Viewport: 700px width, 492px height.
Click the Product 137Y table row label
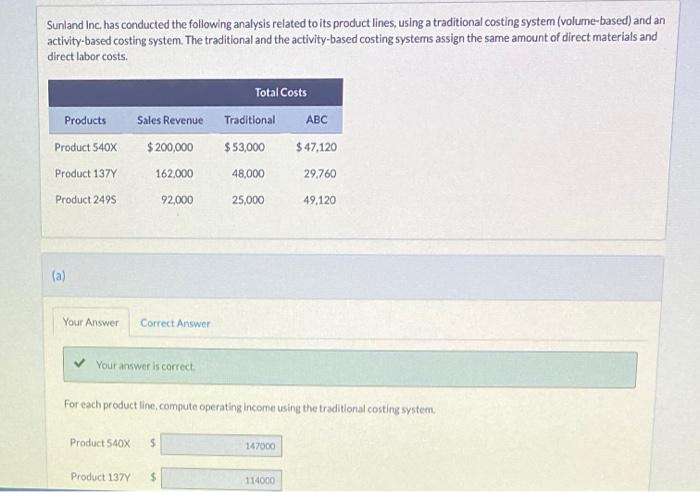86,173
